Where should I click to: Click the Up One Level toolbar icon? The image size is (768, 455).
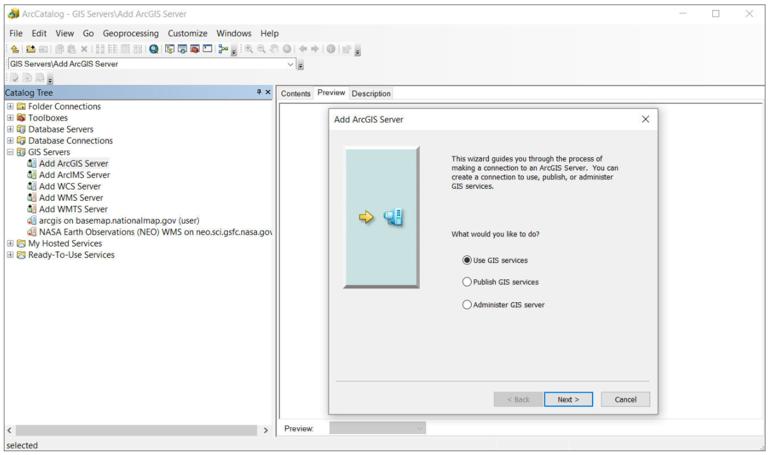15,49
